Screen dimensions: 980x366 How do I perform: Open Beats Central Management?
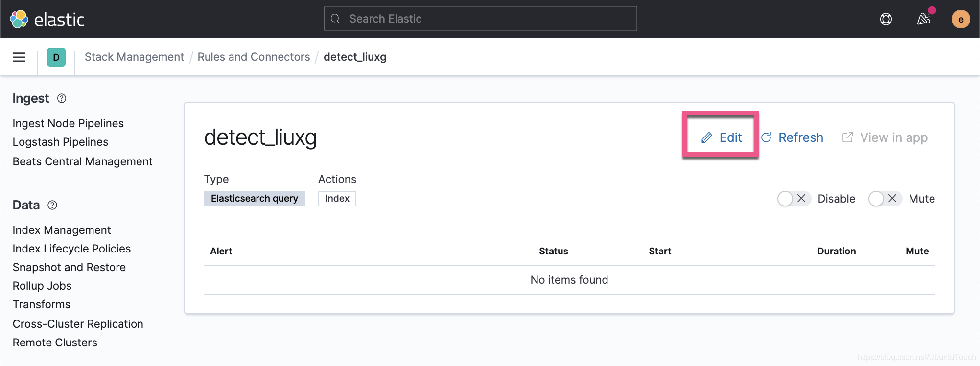(83, 161)
